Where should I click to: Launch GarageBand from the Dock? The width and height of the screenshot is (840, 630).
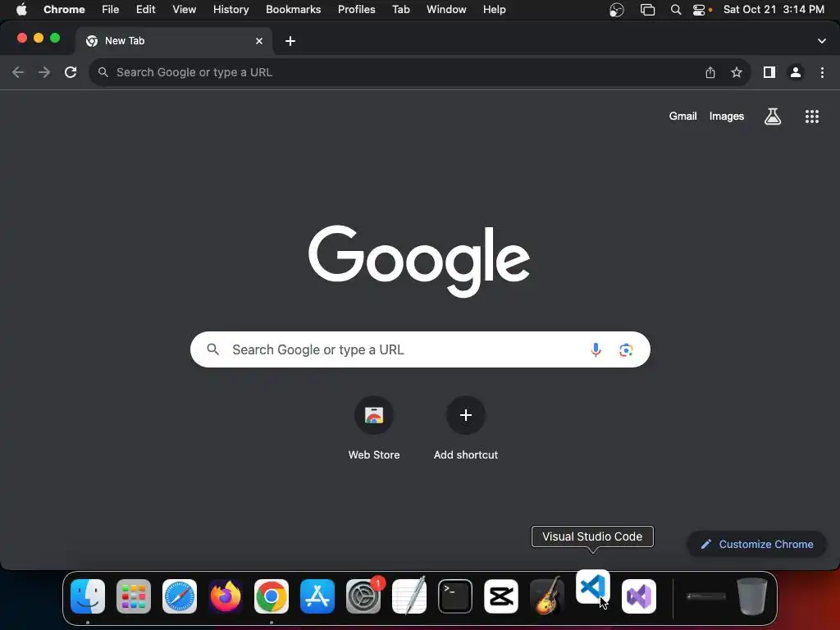click(547, 596)
